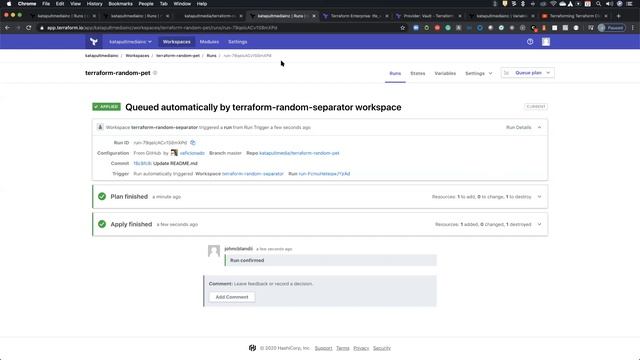The height and width of the screenshot is (360, 640).
Task: Open the Bookmarks menu in menu bar
Action: pos(120,4)
